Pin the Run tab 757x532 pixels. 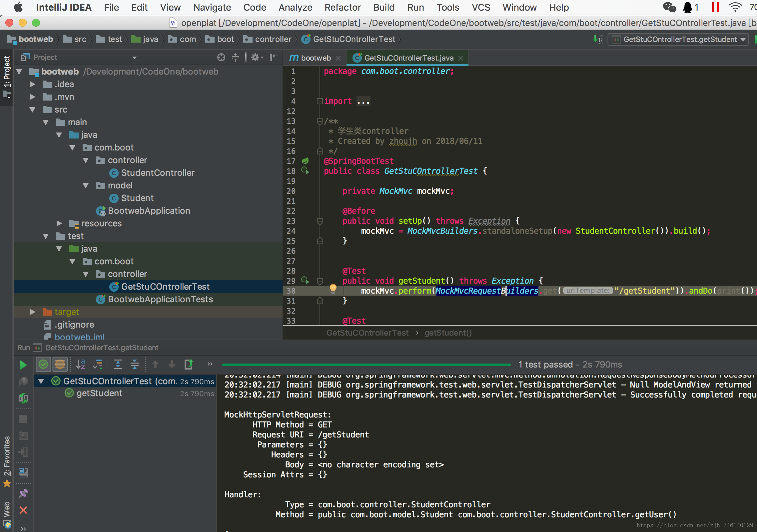23,493
